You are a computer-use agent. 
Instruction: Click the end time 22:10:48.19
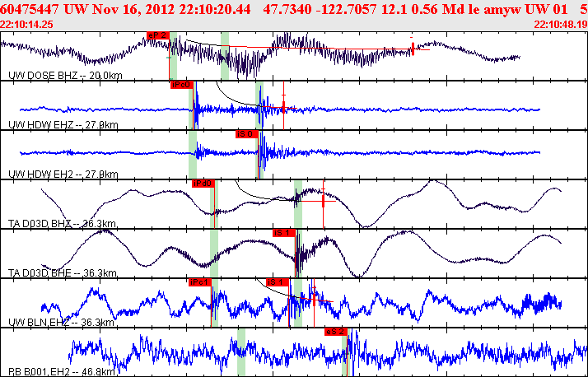tap(561, 25)
